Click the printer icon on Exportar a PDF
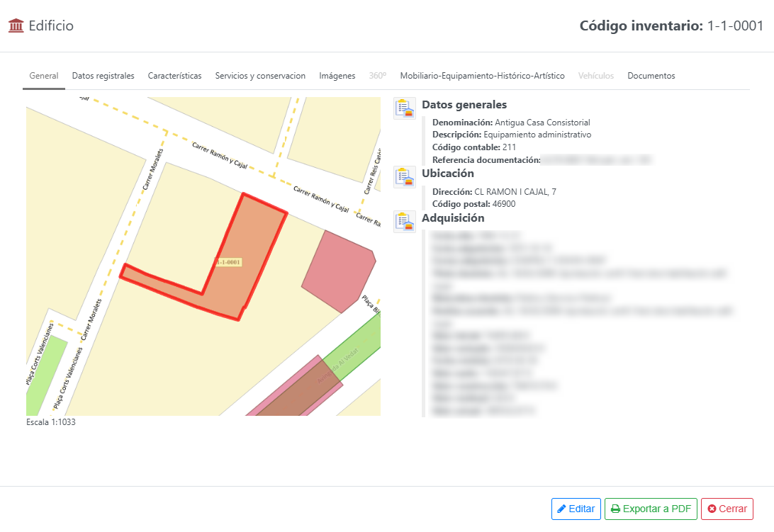The height and width of the screenshot is (532, 774). [615, 509]
